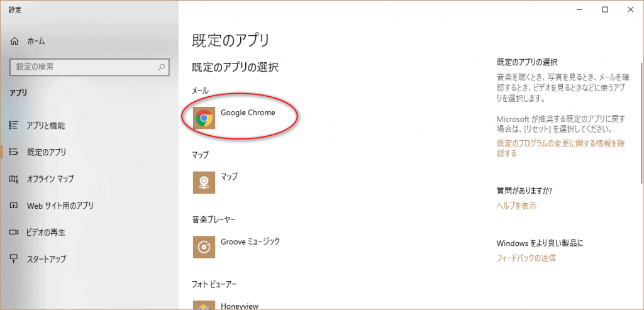Click the アプリと機能 list icon
Image resolution: width=644 pixels, height=310 pixels.
pyautogui.click(x=14, y=125)
